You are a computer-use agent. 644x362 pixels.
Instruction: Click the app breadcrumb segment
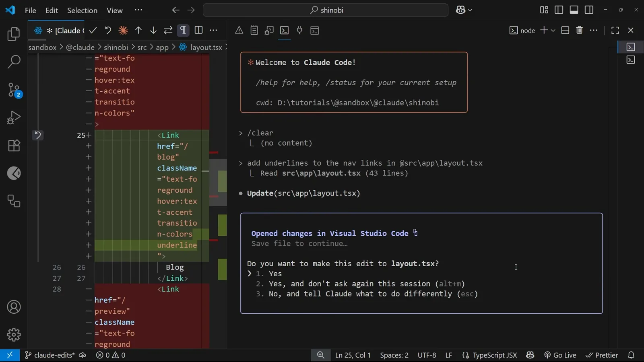click(162, 47)
